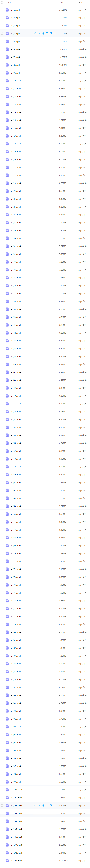Download a (4).mp4 using row icon

[39, 33]
